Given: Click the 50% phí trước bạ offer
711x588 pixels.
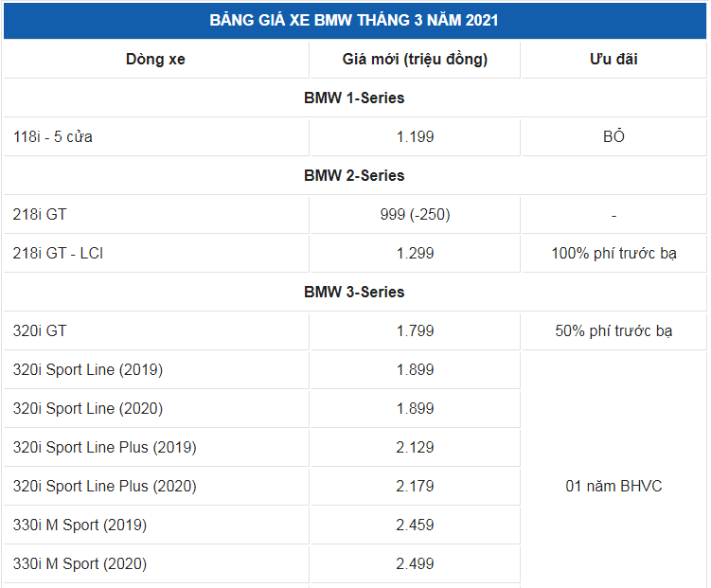Looking at the screenshot, I should click(x=614, y=331).
